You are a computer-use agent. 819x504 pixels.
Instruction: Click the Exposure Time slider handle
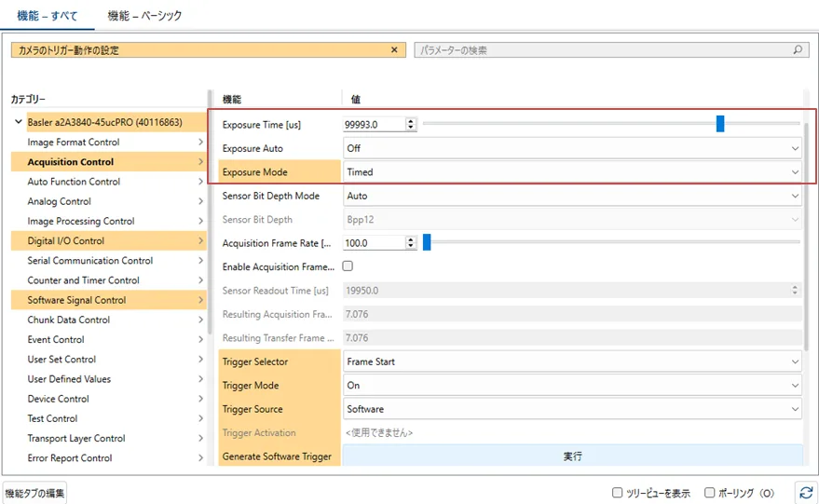[720, 124]
